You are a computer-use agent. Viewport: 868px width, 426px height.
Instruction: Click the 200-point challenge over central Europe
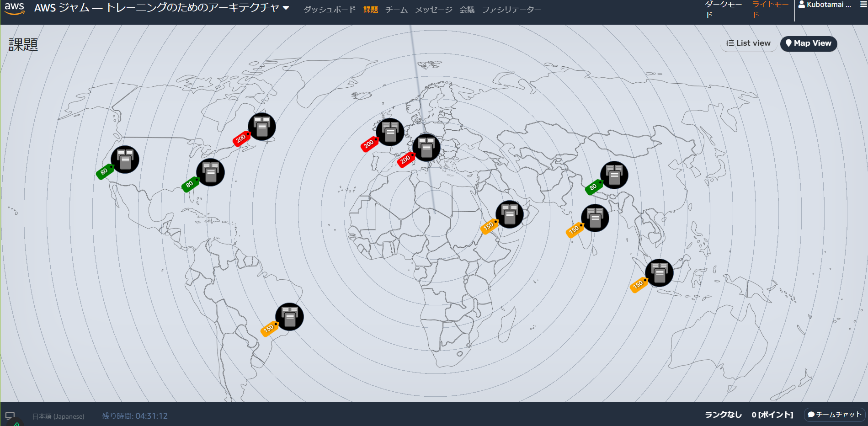[x=426, y=148]
